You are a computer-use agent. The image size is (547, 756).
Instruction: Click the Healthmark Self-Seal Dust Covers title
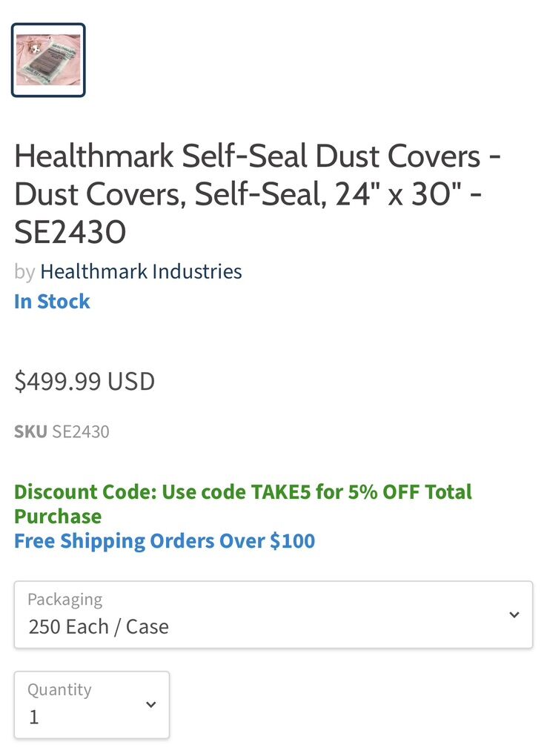pyautogui.click(x=257, y=156)
